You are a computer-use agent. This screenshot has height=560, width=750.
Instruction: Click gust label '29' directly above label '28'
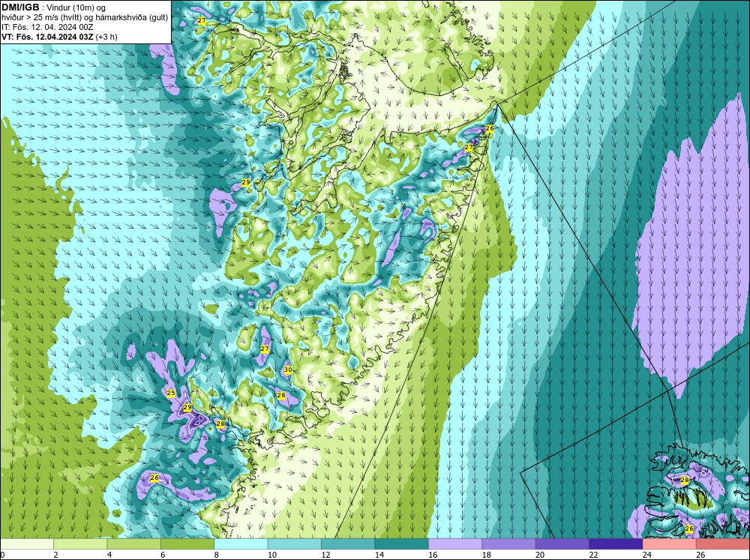187,408
